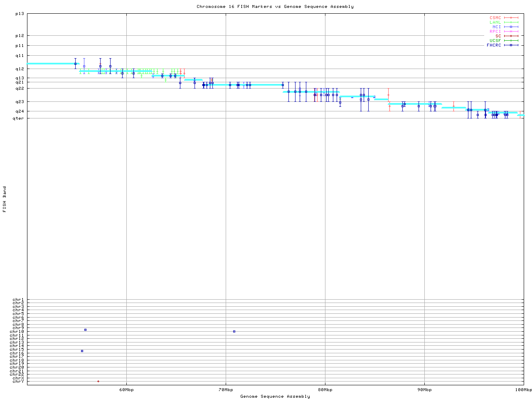
Task: Click the NCI blue square legend marker
Action: pos(511,27)
